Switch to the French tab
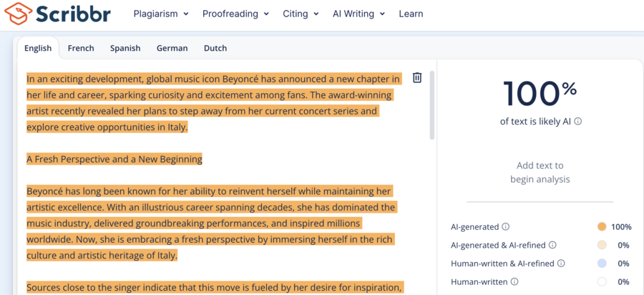This screenshot has height=295, width=644. [x=81, y=48]
